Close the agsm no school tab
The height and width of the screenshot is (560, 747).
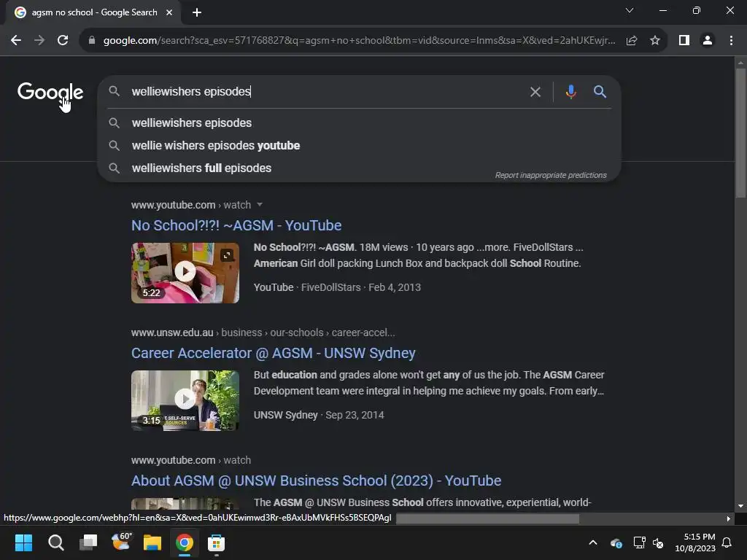point(169,12)
